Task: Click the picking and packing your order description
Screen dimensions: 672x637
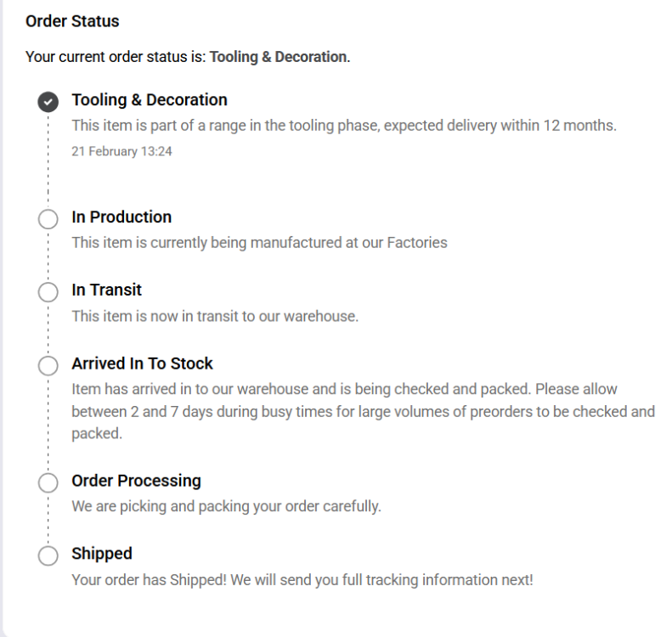Action: tap(226, 507)
